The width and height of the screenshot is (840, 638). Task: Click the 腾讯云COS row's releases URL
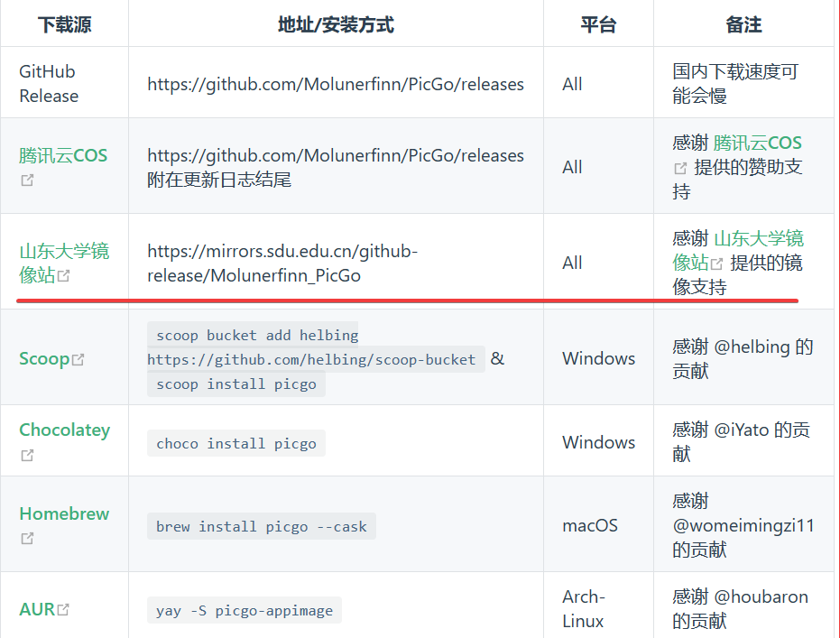pyautogui.click(x=336, y=155)
